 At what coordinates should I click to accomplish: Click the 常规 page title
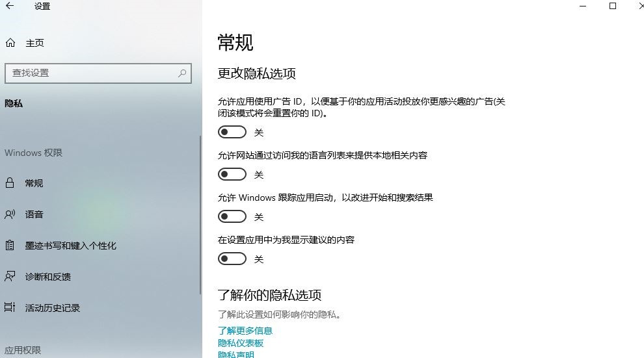pos(235,43)
